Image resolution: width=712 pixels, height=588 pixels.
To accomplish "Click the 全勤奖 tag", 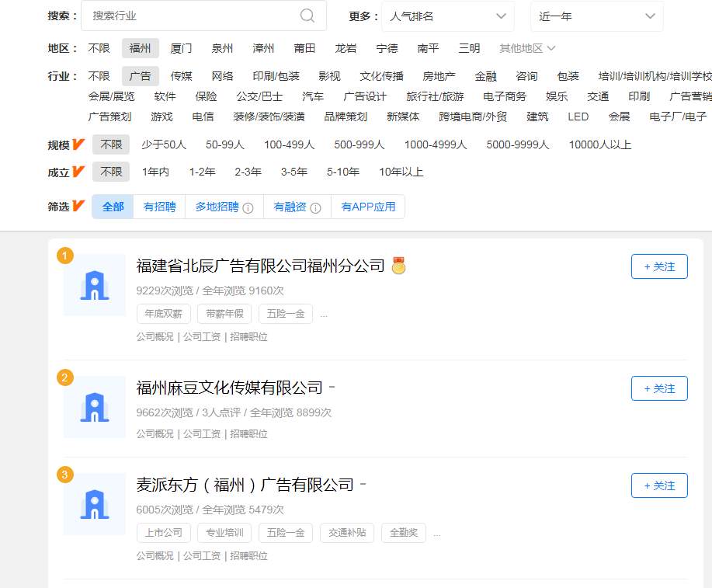I will click(404, 533).
